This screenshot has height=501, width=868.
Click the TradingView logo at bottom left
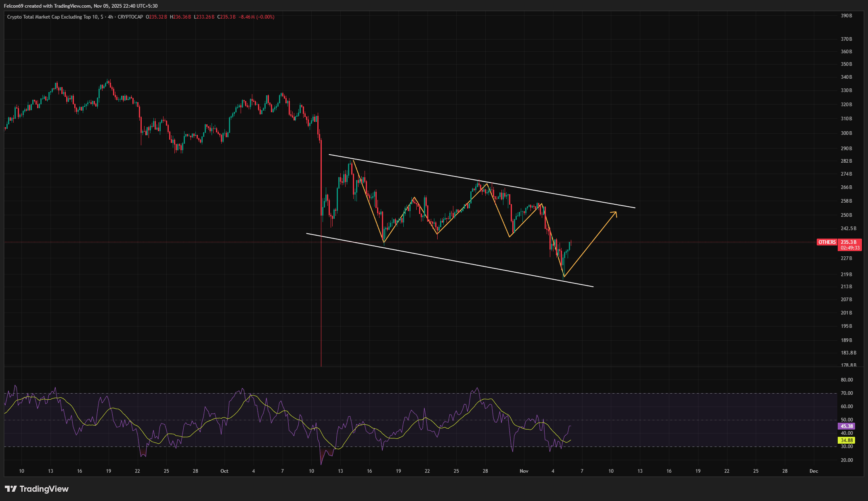pos(37,489)
